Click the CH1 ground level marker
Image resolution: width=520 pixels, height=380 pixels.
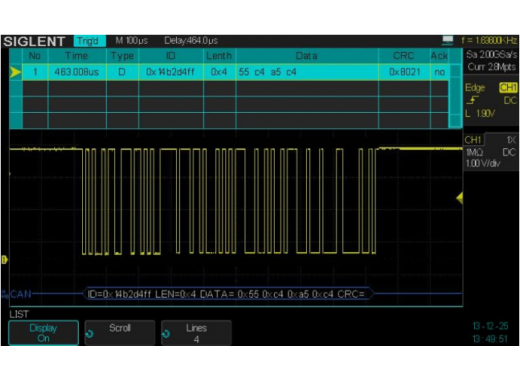(x=4, y=260)
